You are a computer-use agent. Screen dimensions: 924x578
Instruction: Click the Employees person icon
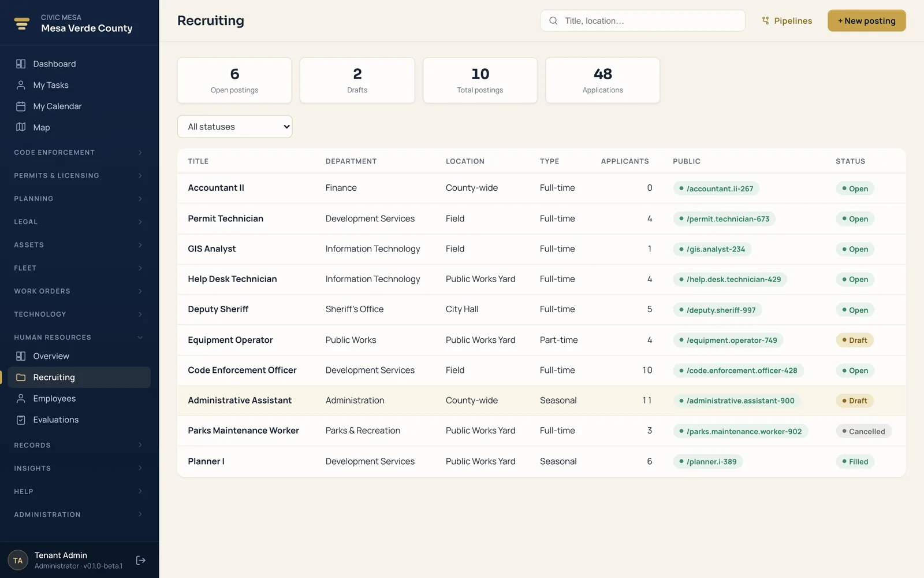tap(21, 399)
